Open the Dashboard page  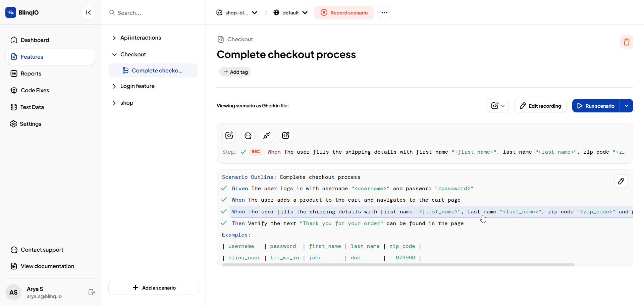pos(50,40)
